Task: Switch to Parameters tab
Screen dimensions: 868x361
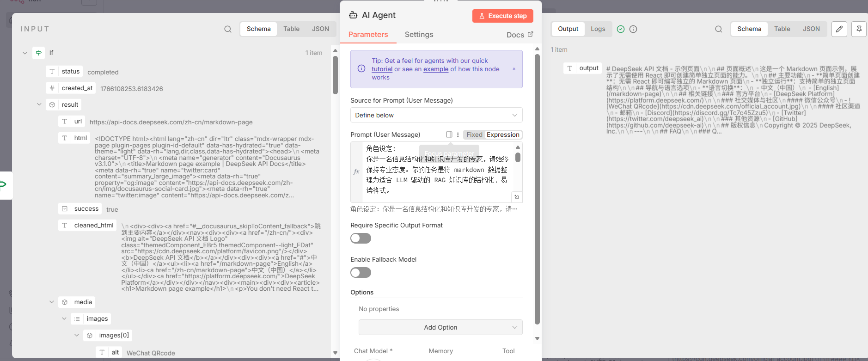Action: 368,35
